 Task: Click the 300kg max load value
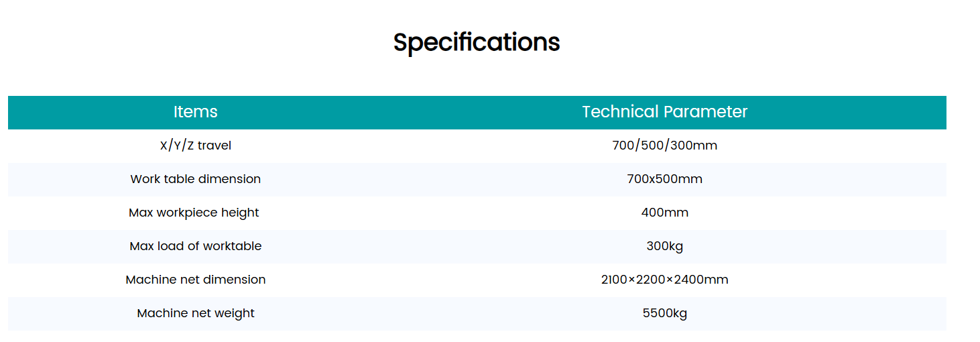pos(664,246)
